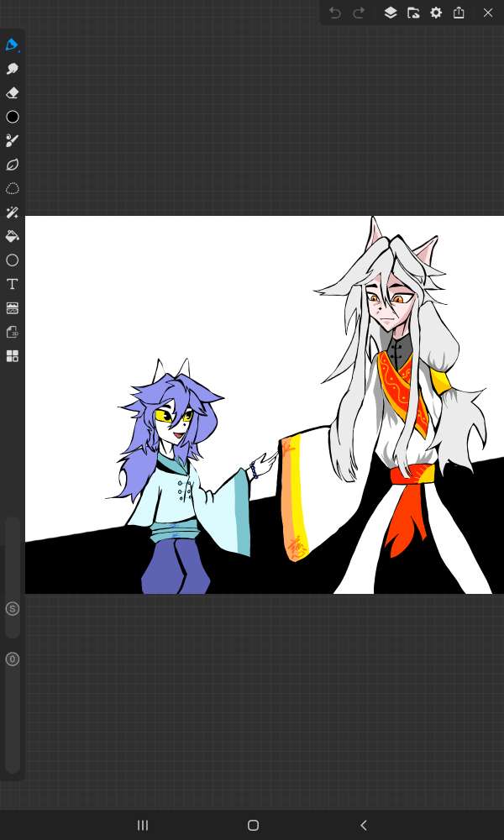The image size is (504, 840).
Task: Open the four-square grid tools panel
Action: pyautogui.click(x=12, y=356)
